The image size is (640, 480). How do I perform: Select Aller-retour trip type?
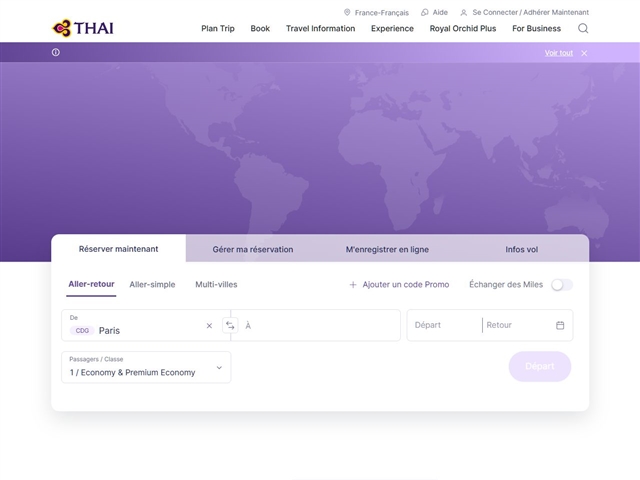click(91, 284)
